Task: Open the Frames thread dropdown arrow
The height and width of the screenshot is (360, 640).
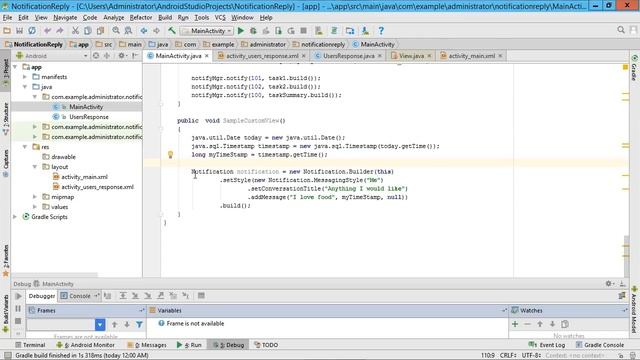Action: [x=100, y=324]
